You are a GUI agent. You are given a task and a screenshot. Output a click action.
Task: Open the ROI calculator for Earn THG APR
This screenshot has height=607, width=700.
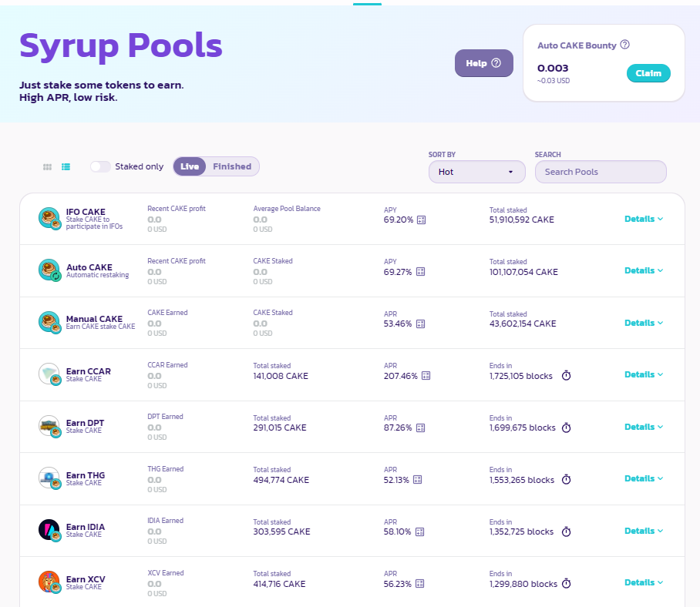coord(417,480)
